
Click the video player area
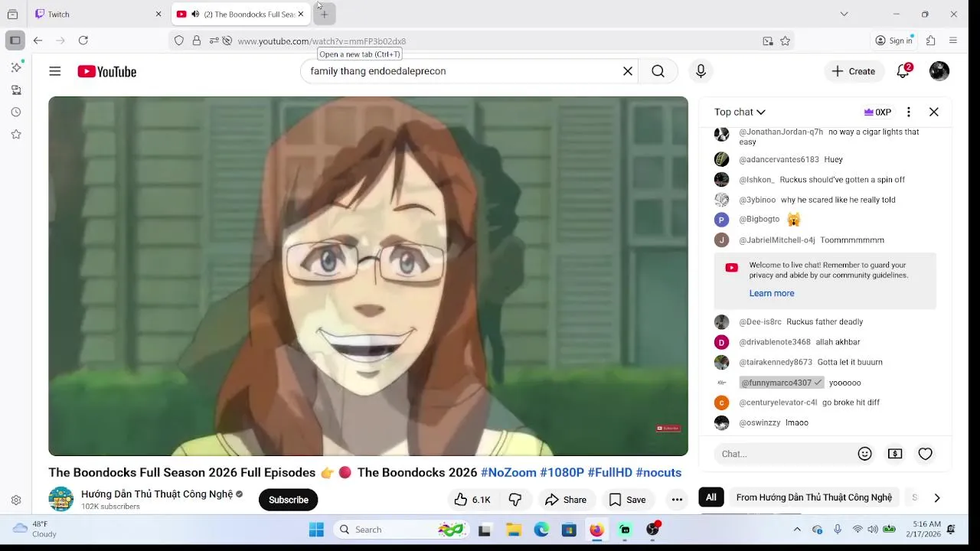tap(368, 276)
